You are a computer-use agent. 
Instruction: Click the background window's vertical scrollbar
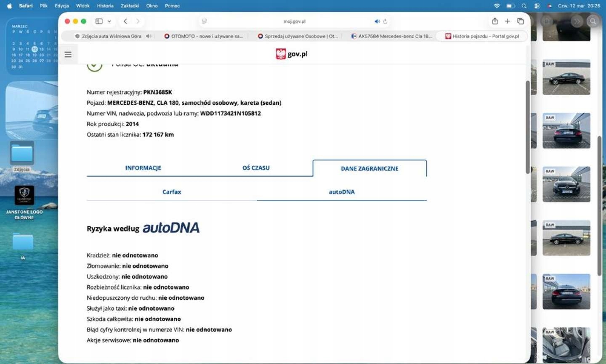(x=599, y=206)
